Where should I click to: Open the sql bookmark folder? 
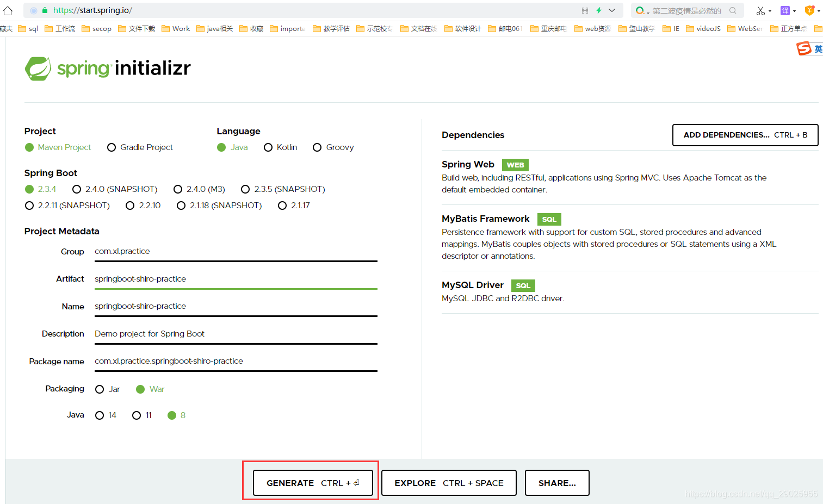click(x=28, y=29)
